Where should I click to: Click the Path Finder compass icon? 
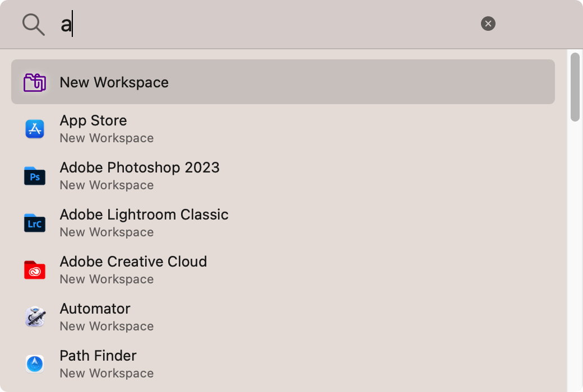pyautogui.click(x=35, y=364)
